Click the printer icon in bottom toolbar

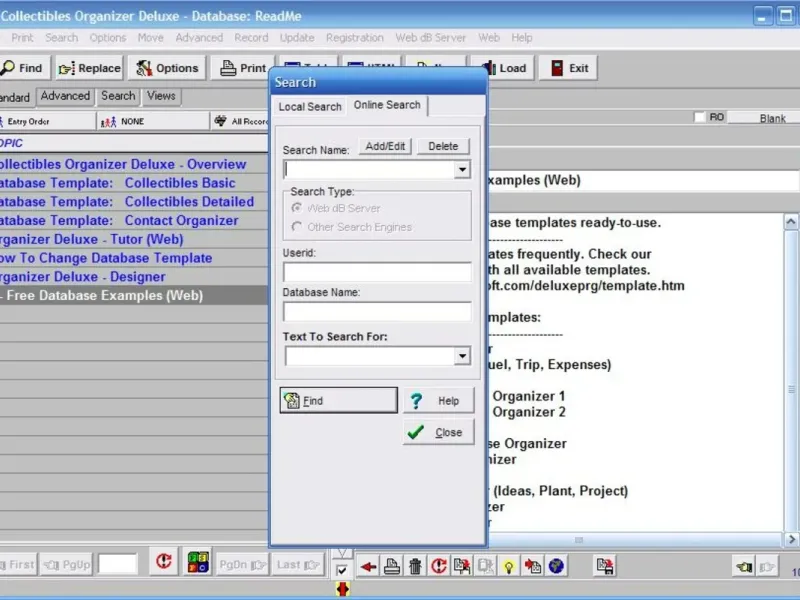(392, 566)
